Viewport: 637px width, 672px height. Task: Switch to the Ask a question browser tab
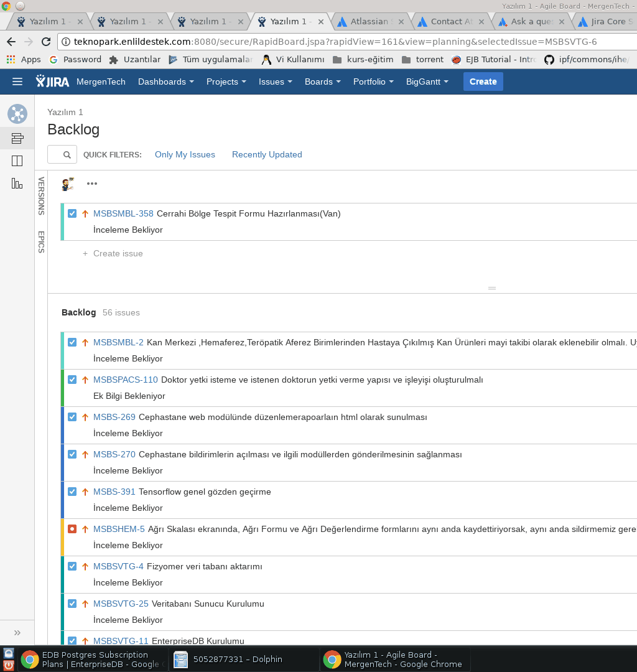pos(531,21)
